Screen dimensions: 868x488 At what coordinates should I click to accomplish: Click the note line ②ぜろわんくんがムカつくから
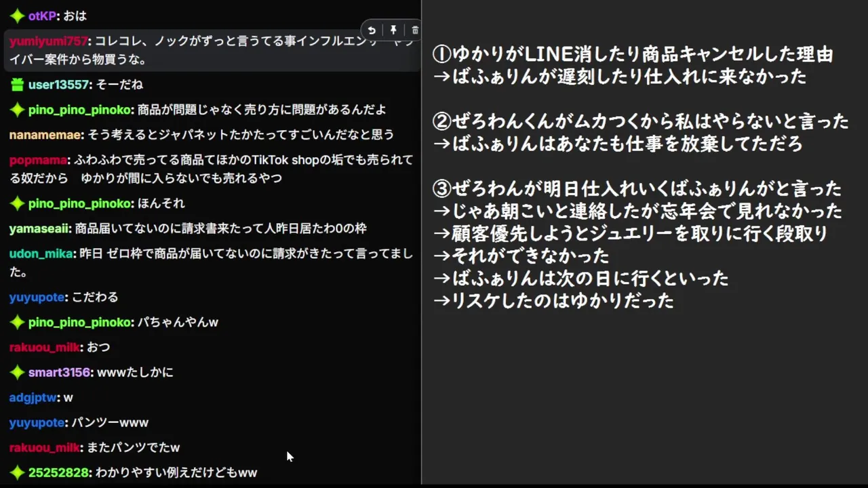641,121
